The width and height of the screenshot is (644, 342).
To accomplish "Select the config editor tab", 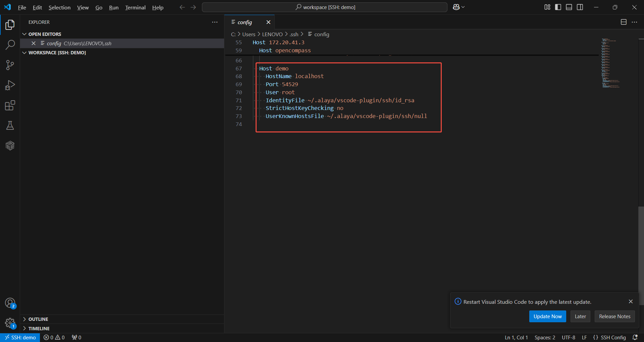I will tap(245, 22).
